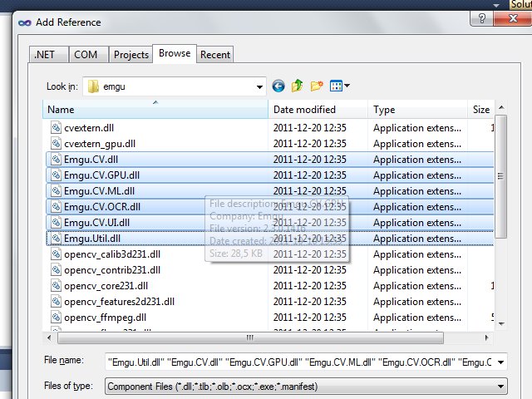
Task: Click the Help question mark button
Action: coord(482,18)
